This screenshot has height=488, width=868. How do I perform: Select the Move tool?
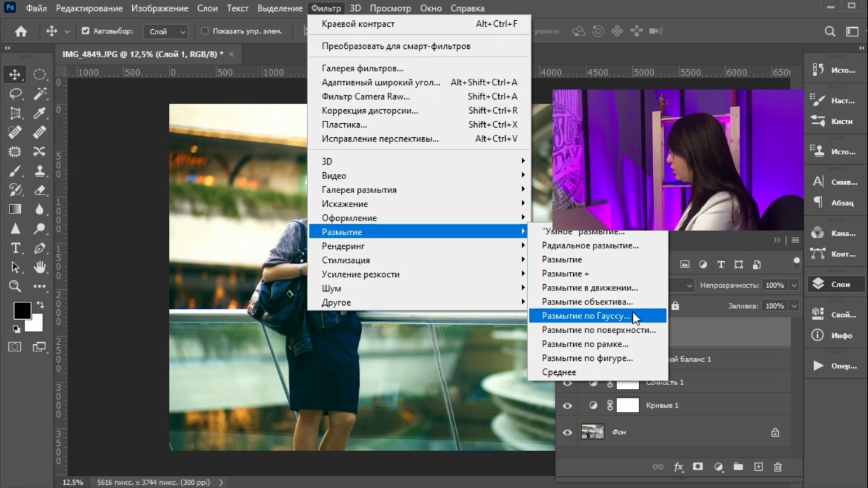click(15, 75)
